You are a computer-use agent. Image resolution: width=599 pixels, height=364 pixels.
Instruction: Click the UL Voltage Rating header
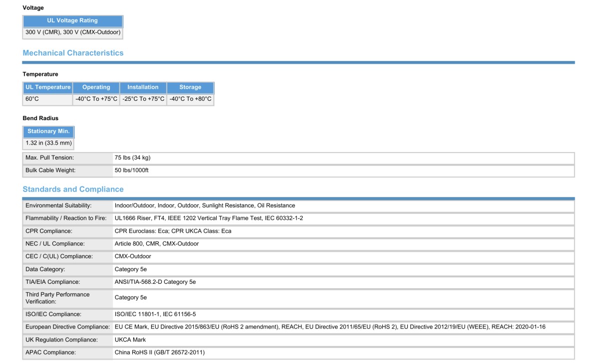tap(73, 21)
